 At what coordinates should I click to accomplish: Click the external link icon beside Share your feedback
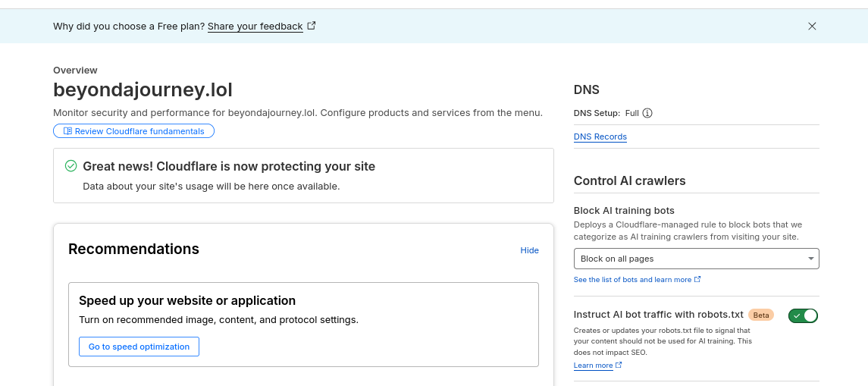[312, 26]
